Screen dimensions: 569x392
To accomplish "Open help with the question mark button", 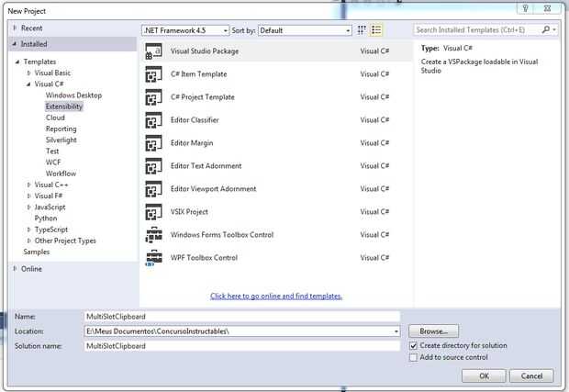I will coord(525,8).
